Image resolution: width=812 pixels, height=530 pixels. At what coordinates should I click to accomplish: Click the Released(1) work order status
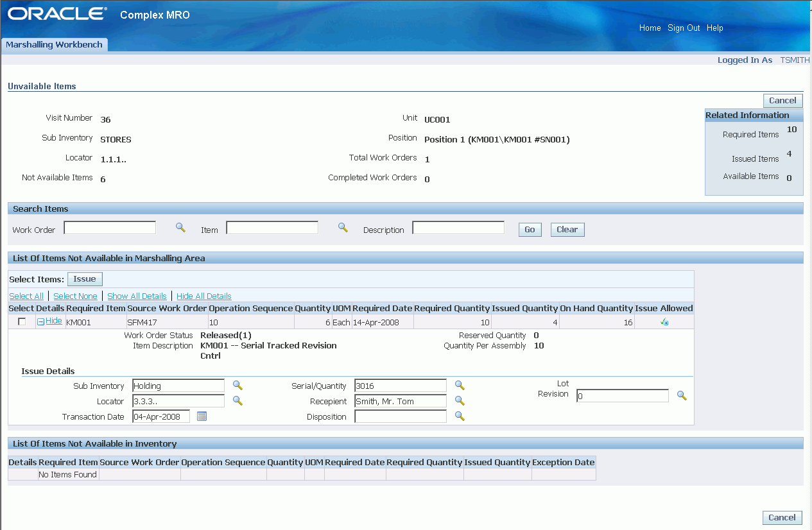[x=226, y=336]
